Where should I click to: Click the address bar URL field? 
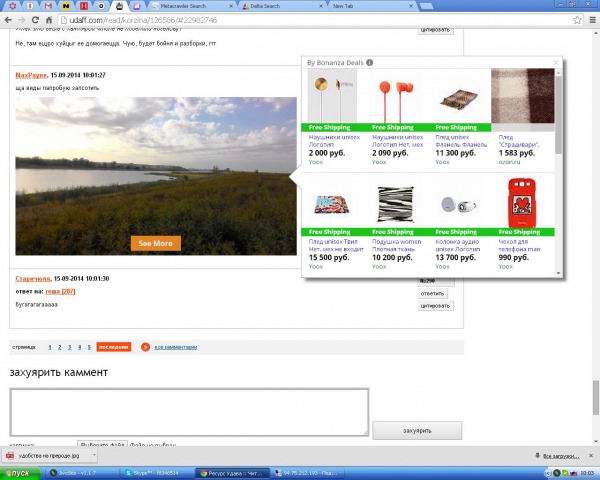pyautogui.click(x=314, y=20)
